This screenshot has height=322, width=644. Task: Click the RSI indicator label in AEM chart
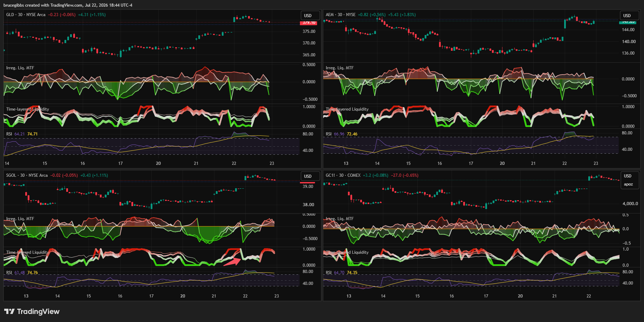[x=329, y=134]
